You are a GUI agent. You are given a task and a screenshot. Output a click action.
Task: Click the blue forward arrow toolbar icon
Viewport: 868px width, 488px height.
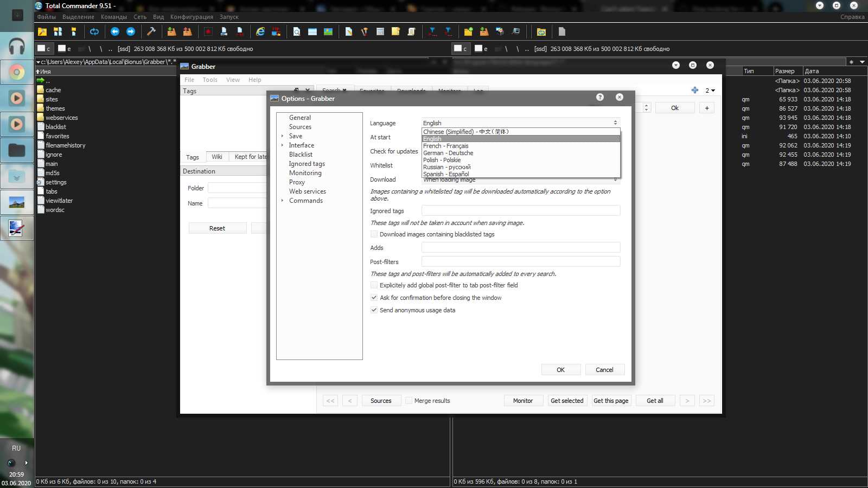[131, 31]
